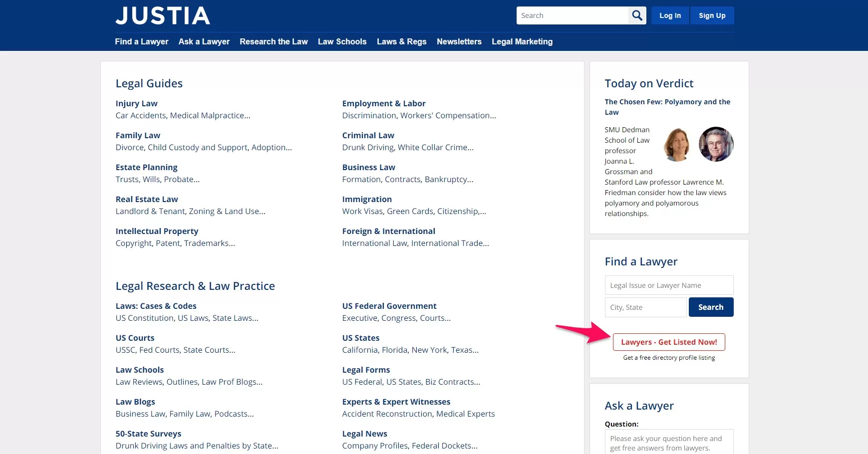Select Research the Law in navigation
868x454 pixels.
[274, 41]
